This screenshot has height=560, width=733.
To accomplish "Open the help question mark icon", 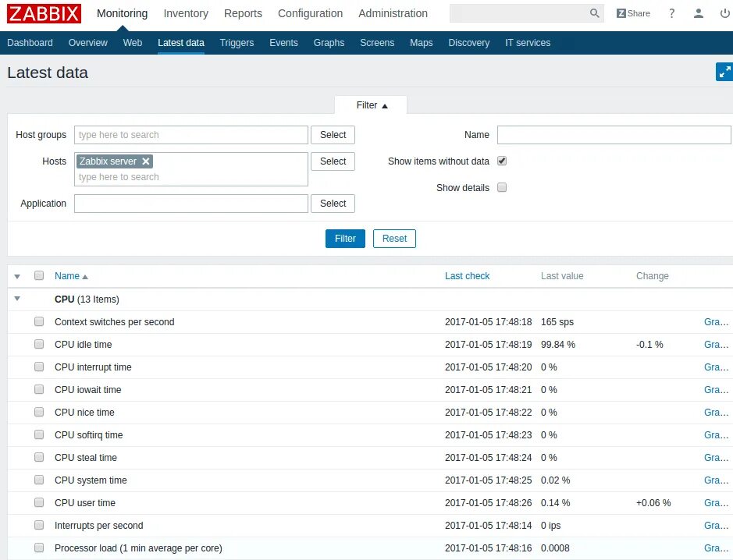I will (x=672, y=13).
